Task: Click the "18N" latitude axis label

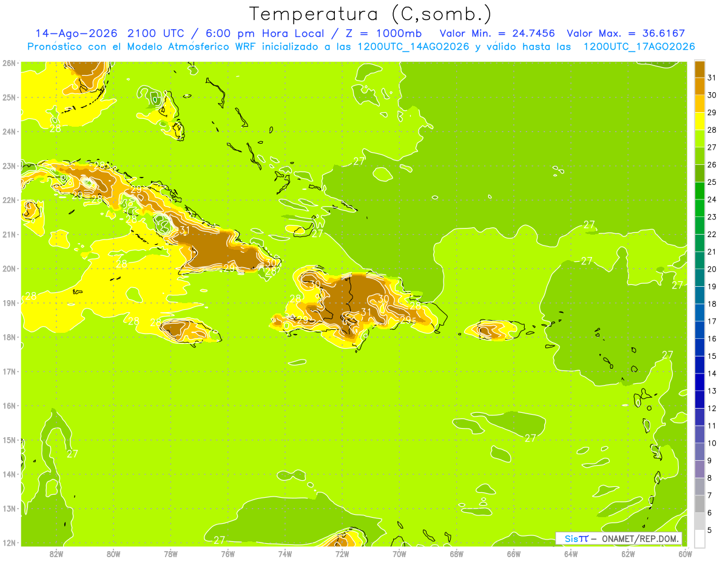Action: [x=10, y=337]
